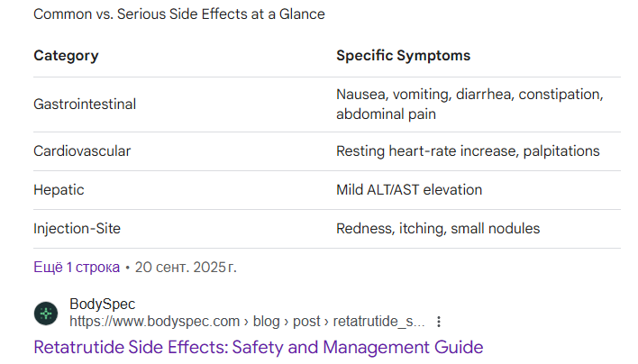This screenshot has height=364, width=638.
Task: Click the "20 сент. 2025 г." date text
Action: [x=186, y=267]
